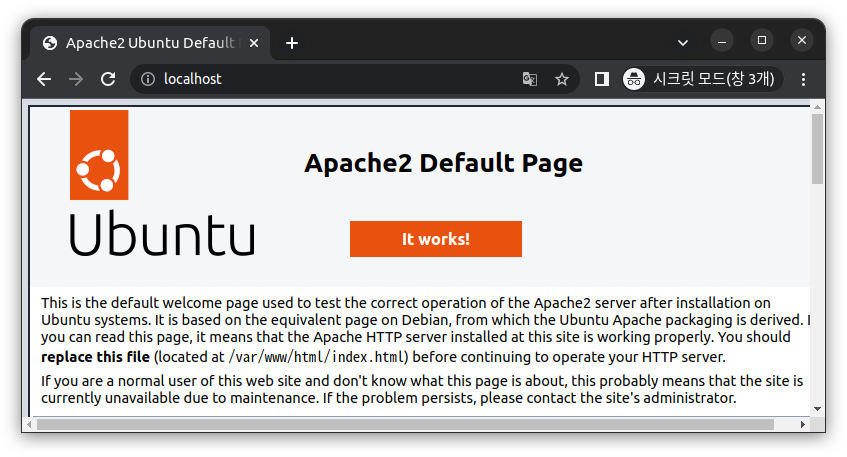Close the browser window
The image size is (847, 457).
coord(802,41)
